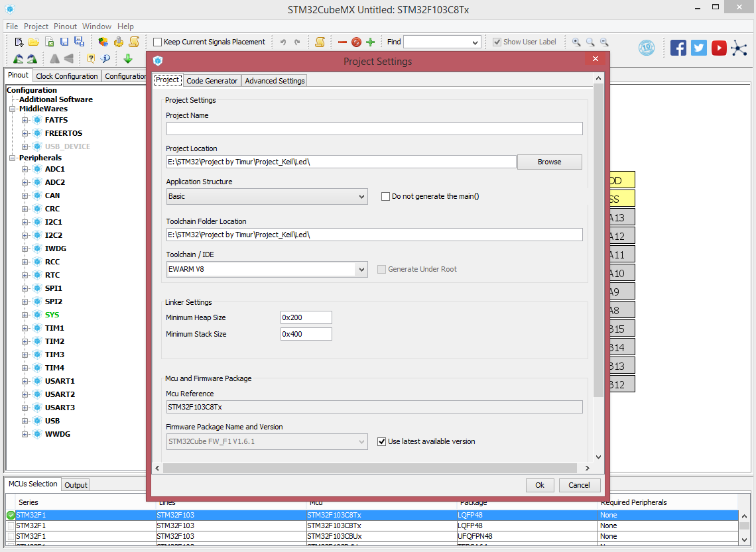Click the Import Project icon
Screen dimensions: 756x552
click(49, 42)
